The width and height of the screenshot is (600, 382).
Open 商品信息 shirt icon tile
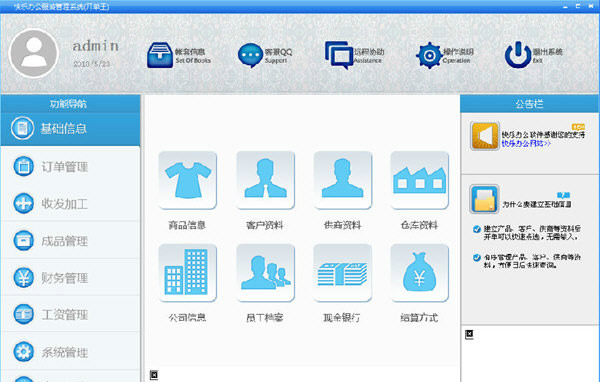click(x=188, y=180)
